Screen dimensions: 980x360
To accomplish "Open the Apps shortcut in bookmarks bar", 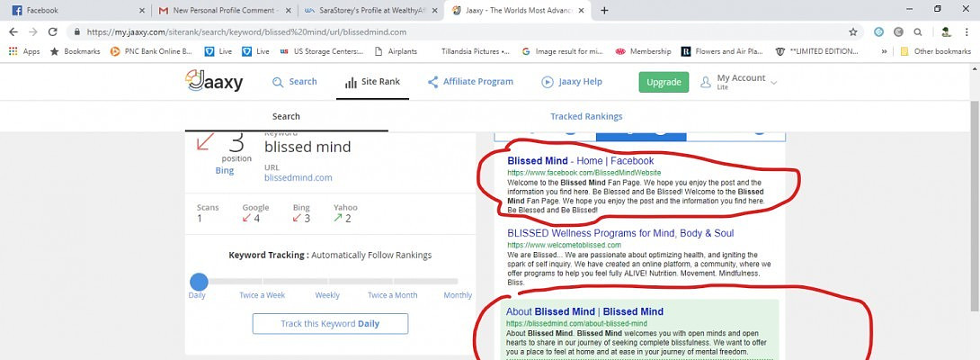I will (24, 51).
